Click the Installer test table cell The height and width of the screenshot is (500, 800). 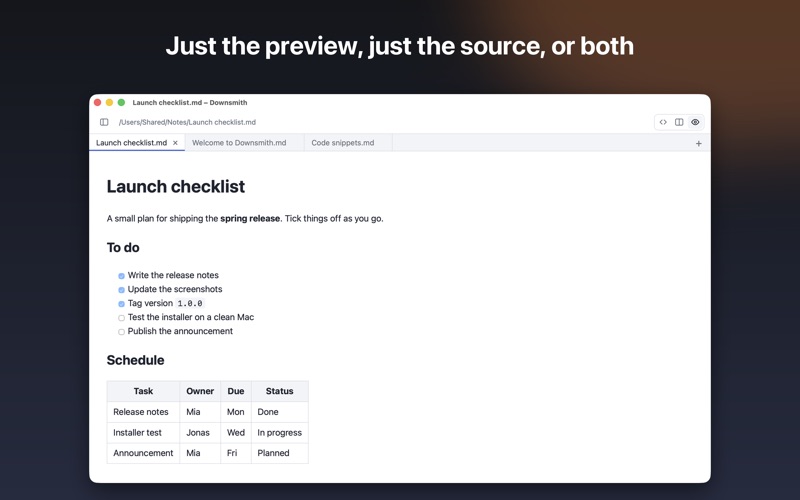143,433
